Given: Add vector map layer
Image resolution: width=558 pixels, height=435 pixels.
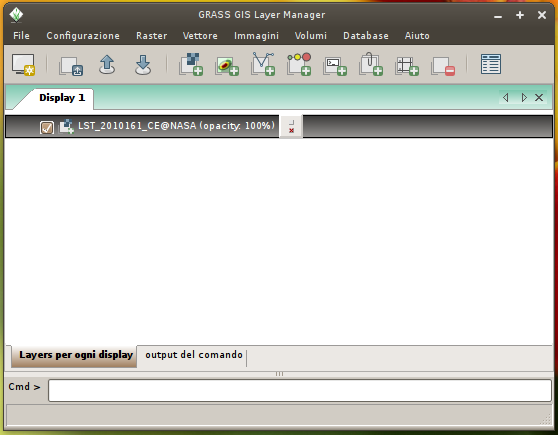Looking at the screenshot, I should point(263,64).
